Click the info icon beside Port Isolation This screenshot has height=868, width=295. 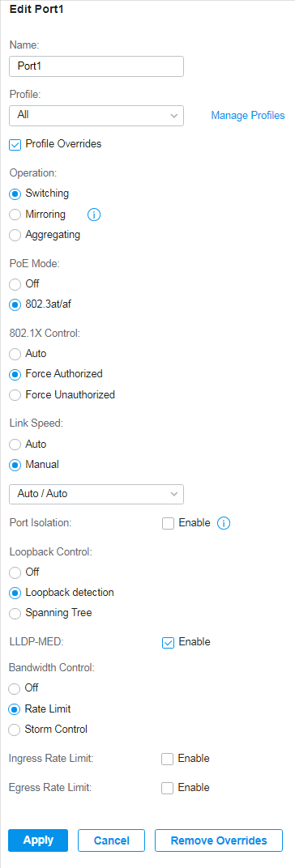click(x=224, y=523)
